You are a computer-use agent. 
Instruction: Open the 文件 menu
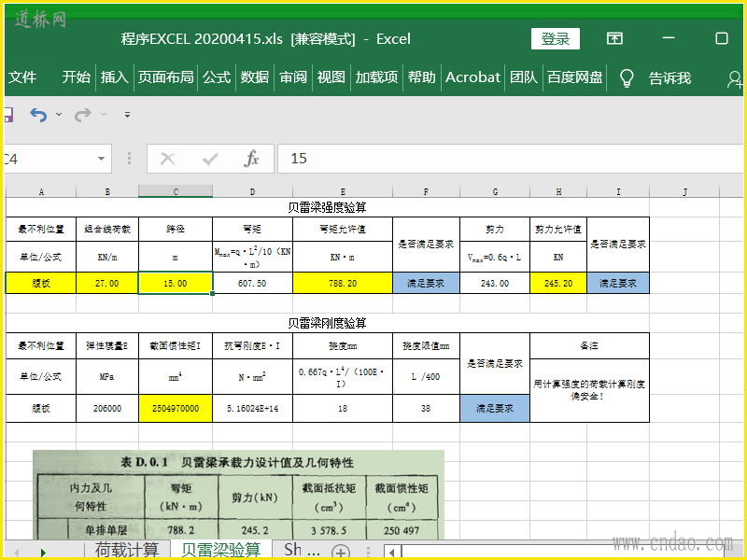tap(21, 77)
